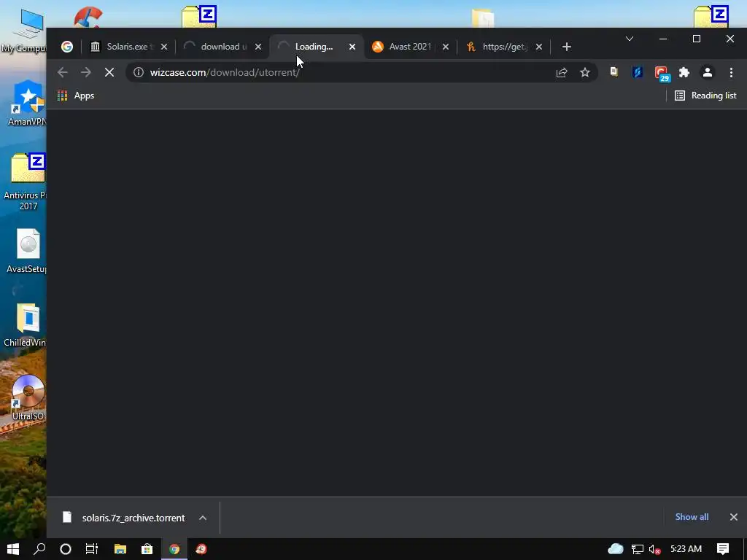Open a new browser tab
The height and width of the screenshot is (560, 747).
(566, 47)
